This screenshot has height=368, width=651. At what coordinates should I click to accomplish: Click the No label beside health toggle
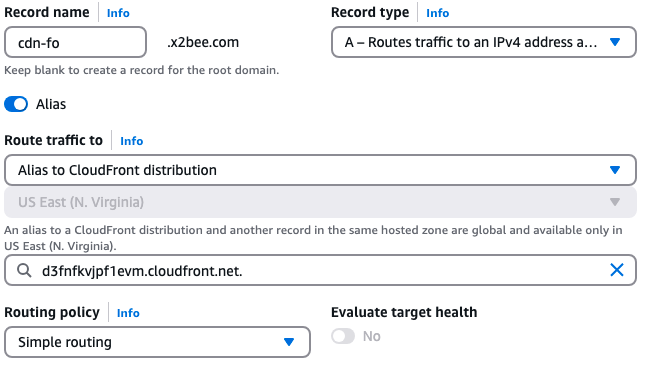[372, 336]
